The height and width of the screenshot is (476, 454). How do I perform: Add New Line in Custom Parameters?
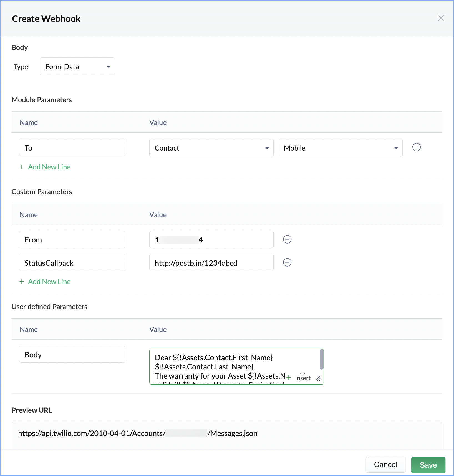coord(49,282)
